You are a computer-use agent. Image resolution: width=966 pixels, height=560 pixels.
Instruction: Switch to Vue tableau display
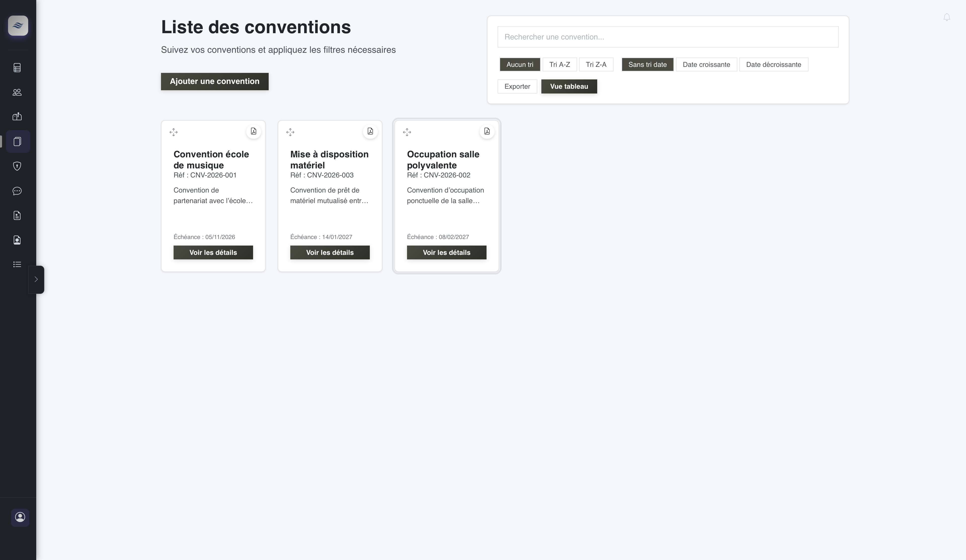tap(569, 86)
